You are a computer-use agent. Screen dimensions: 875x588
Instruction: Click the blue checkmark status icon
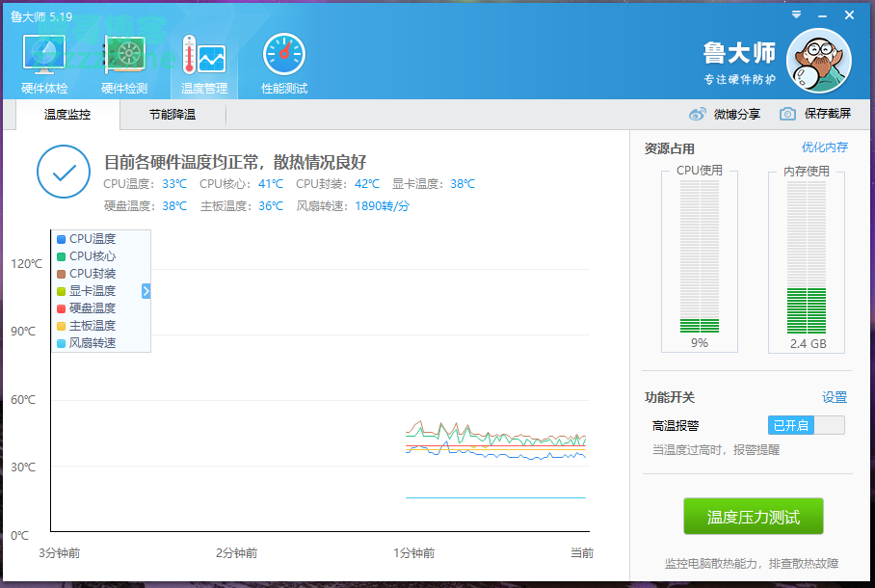[64, 172]
